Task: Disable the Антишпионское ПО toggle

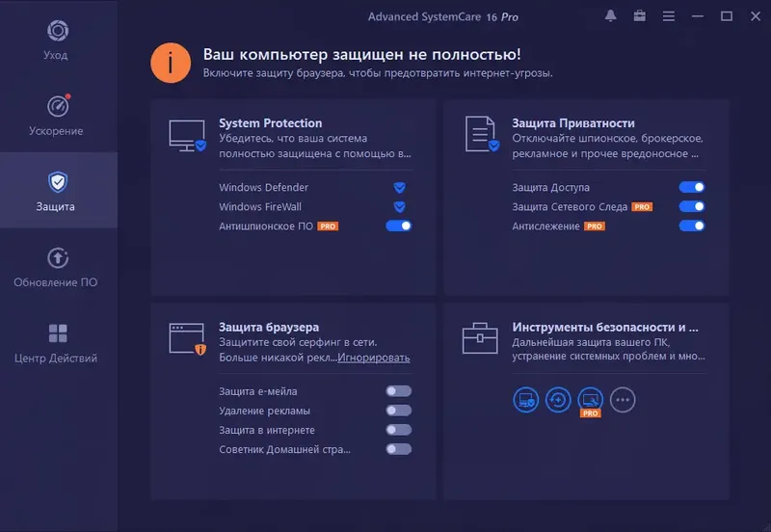Action: tap(399, 226)
